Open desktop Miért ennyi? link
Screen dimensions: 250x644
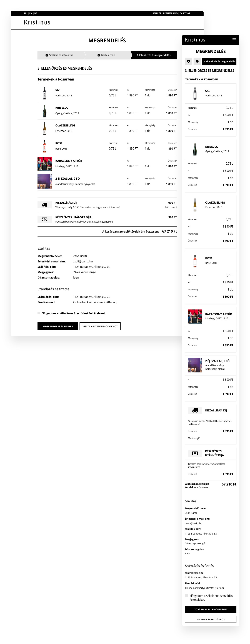point(171,207)
